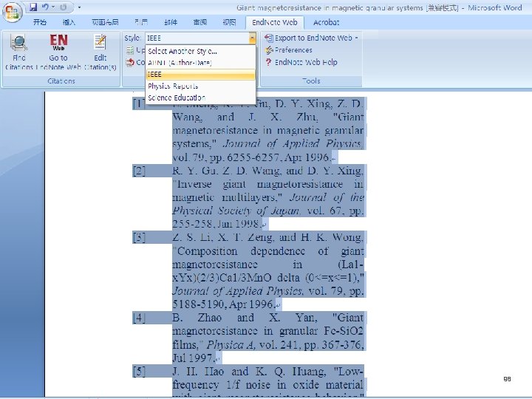Open the 插入 ribbon tab
The height and width of the screenshot is (399, 532).
point(69,22)
